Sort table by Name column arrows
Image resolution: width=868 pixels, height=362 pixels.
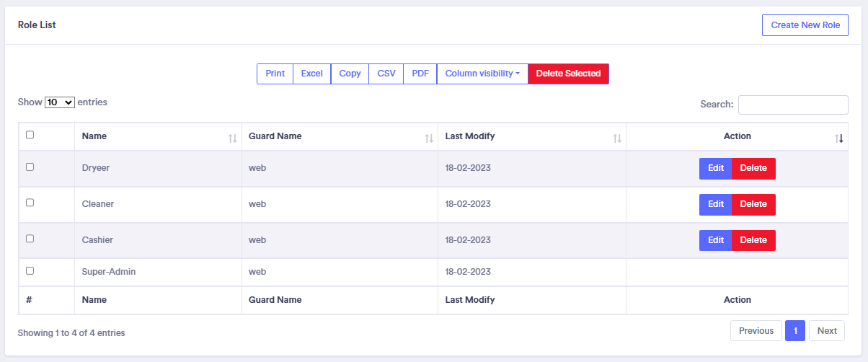232,138
